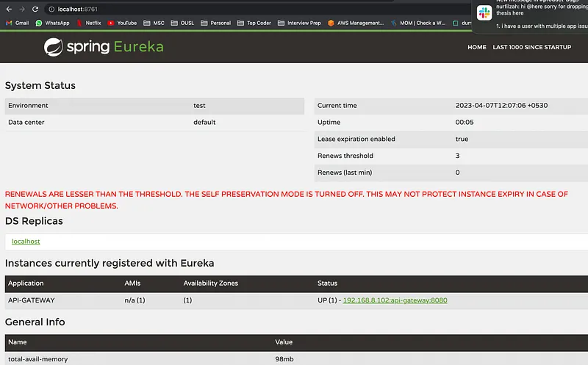Screen dimensions: 588x365
Task: Click the Data center value default
Action: coord(204,122)
